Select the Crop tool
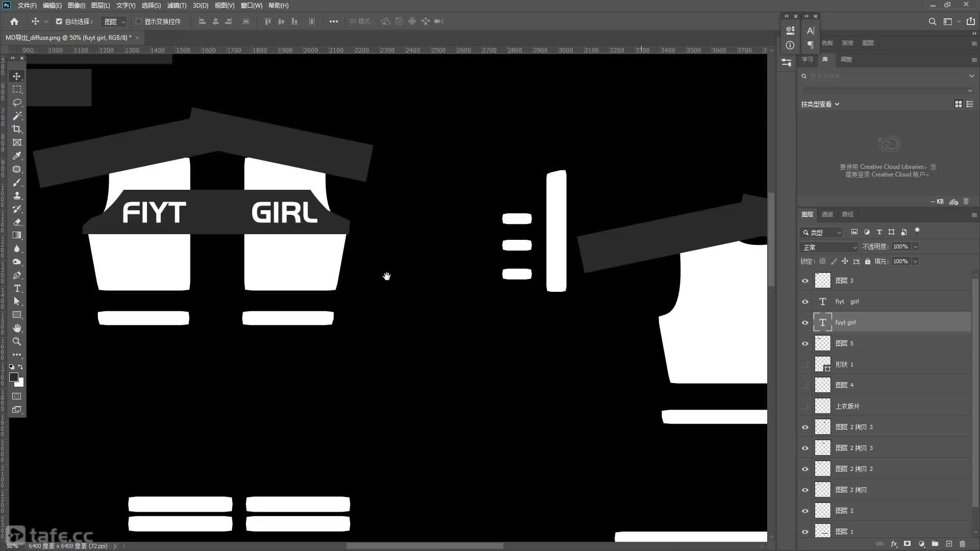 click(17, 129)
